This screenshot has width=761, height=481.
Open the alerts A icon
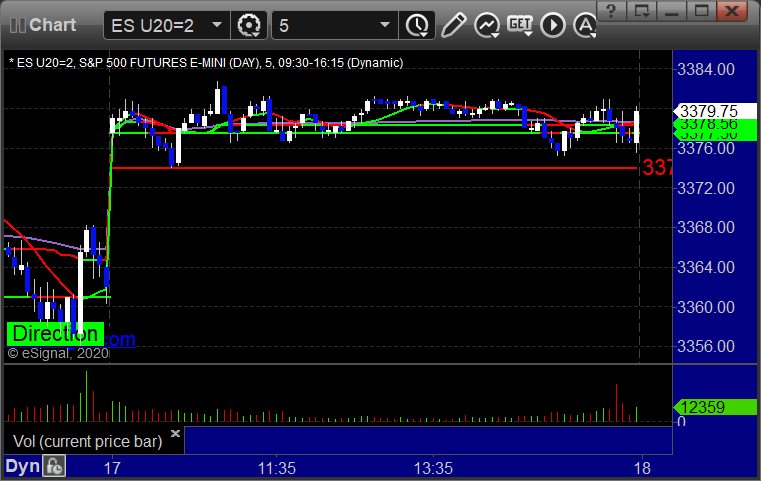coord(585,25)
